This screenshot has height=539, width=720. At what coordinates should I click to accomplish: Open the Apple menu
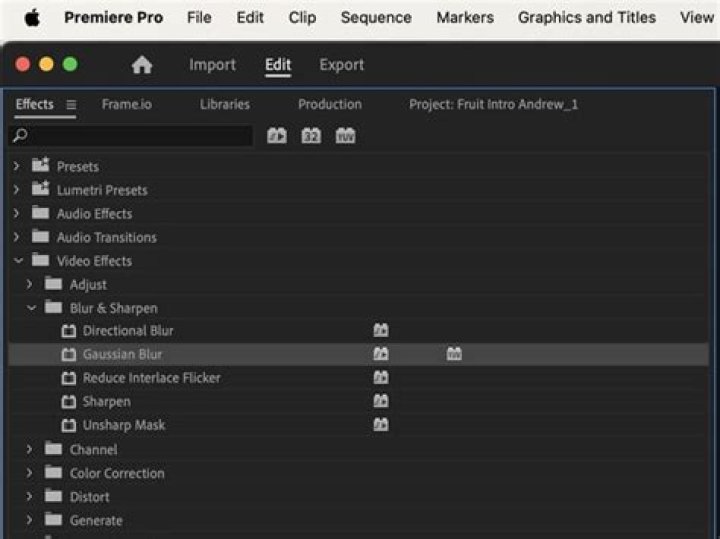tap(32, 18)
